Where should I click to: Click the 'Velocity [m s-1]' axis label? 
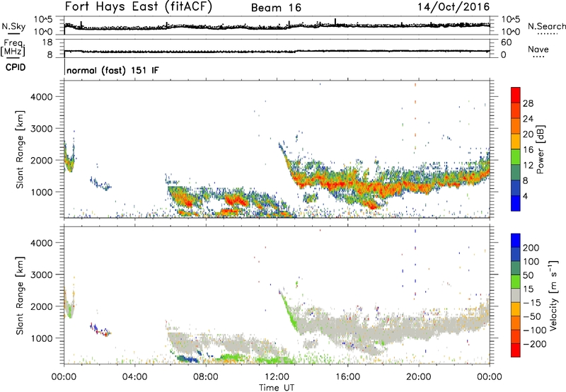pos(553,295)
